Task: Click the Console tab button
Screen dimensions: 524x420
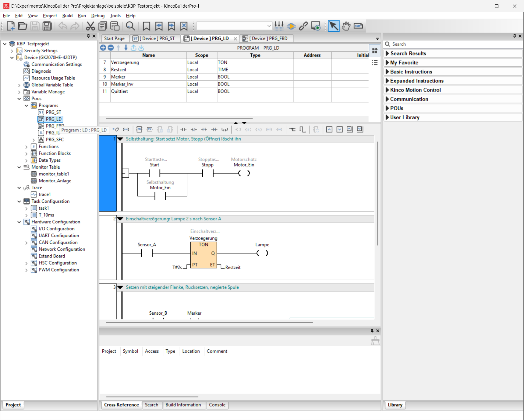Action: 217,405
